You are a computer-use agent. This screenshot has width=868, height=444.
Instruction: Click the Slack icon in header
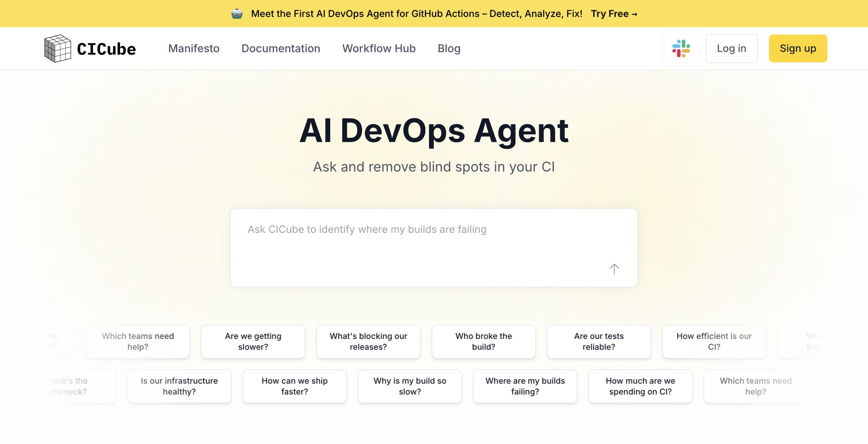(x=681, y=48)
